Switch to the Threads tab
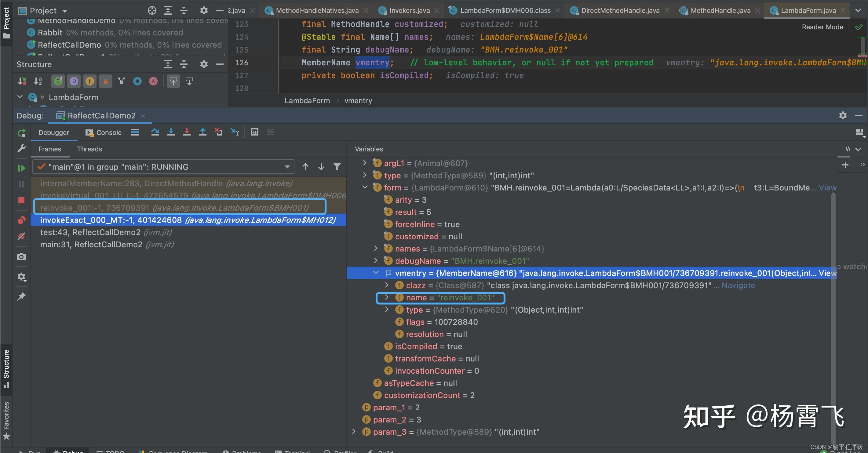Screen dimensions: 868x453 (x=89, y=149)
